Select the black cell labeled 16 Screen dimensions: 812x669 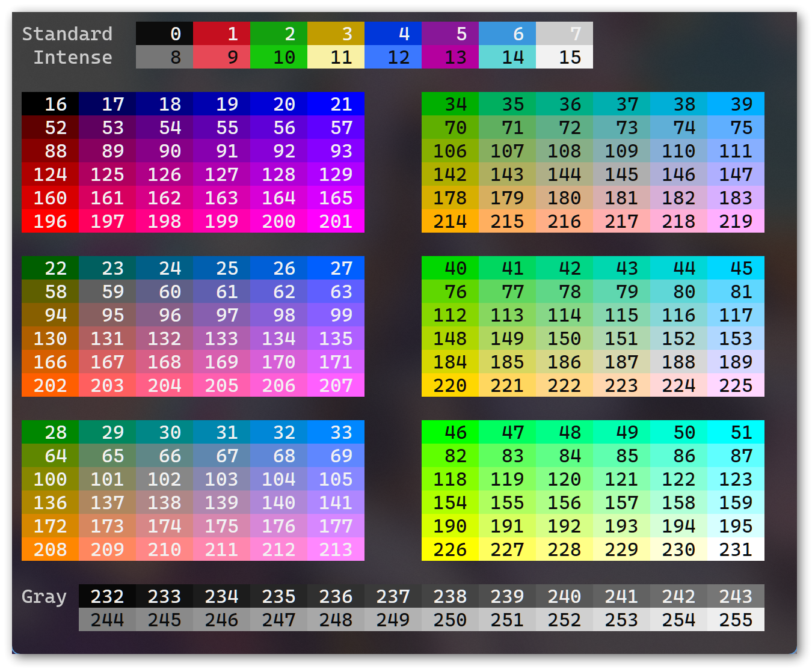50,104
